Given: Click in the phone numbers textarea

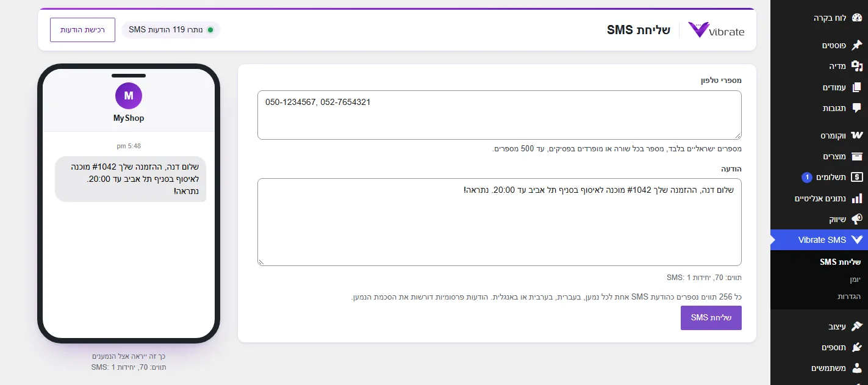Looking at the screenshot, I should point(500,115).
